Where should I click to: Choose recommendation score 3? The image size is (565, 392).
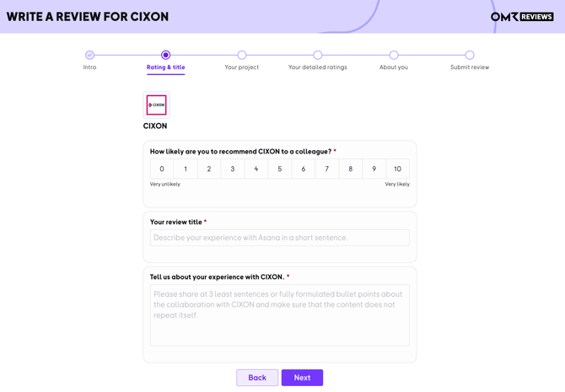tap(233, 169)
